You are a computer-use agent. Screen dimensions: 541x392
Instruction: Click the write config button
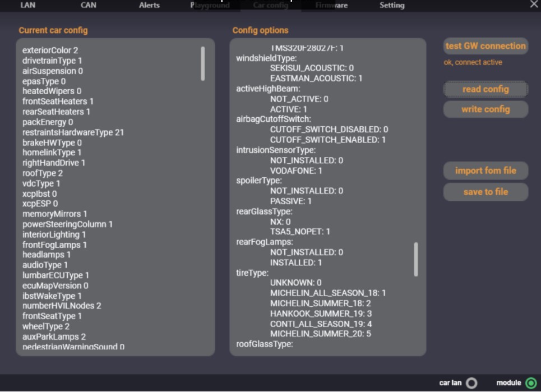(485, 109)
